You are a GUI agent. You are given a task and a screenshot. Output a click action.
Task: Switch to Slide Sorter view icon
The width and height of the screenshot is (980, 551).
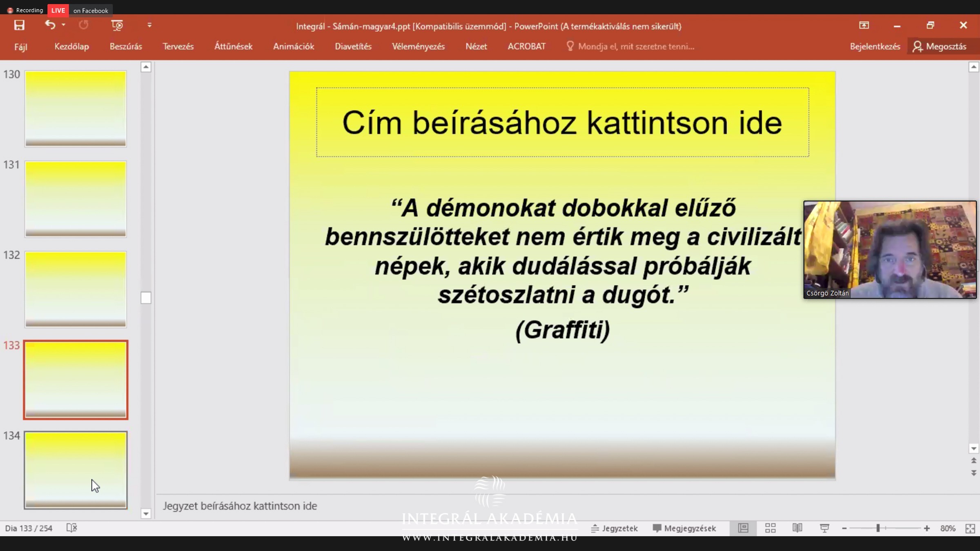(x=770, y=528)
